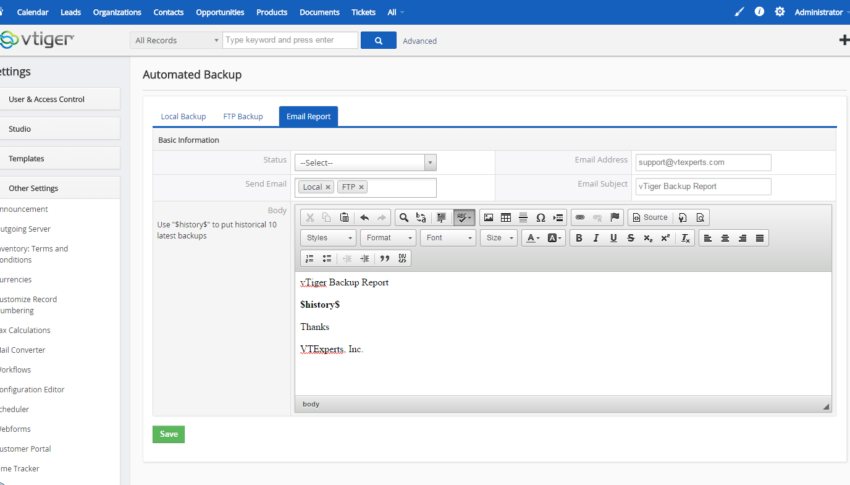Save the email report settings

tap(169, 434)
